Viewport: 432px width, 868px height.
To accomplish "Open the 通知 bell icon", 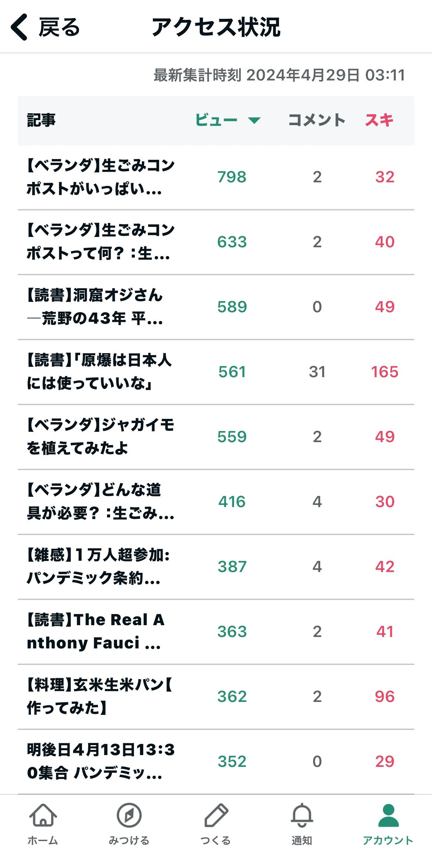I will [x=302, y=815].
